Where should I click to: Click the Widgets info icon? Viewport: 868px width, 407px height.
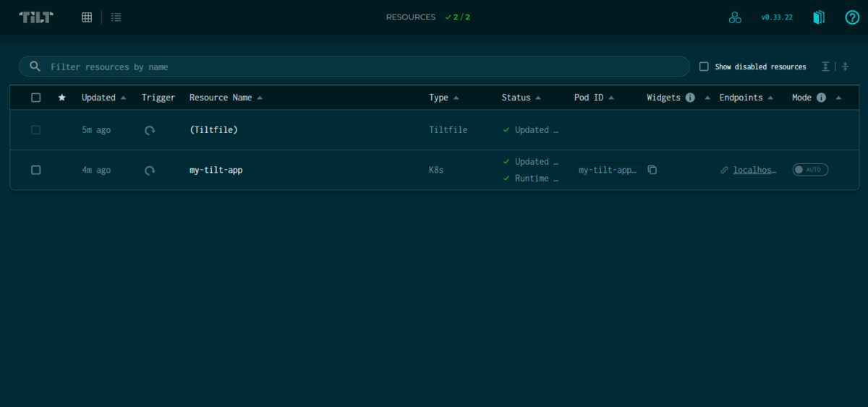coord(690,98)
